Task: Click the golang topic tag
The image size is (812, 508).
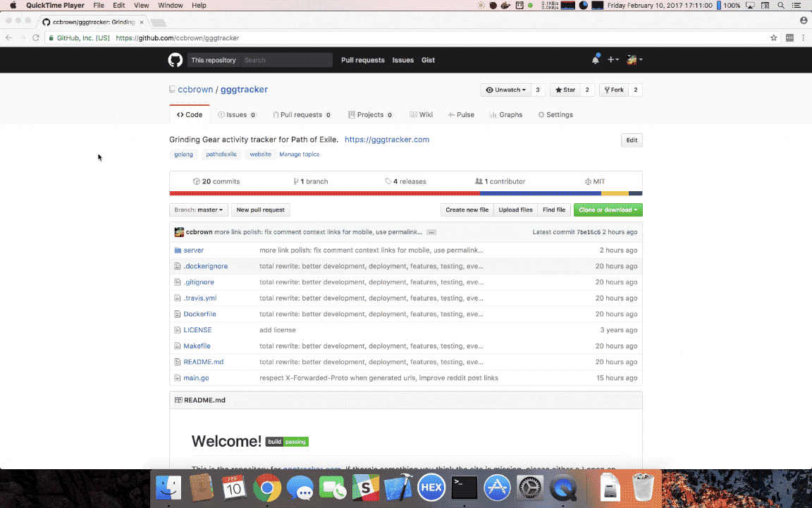Action: [183, 155]
